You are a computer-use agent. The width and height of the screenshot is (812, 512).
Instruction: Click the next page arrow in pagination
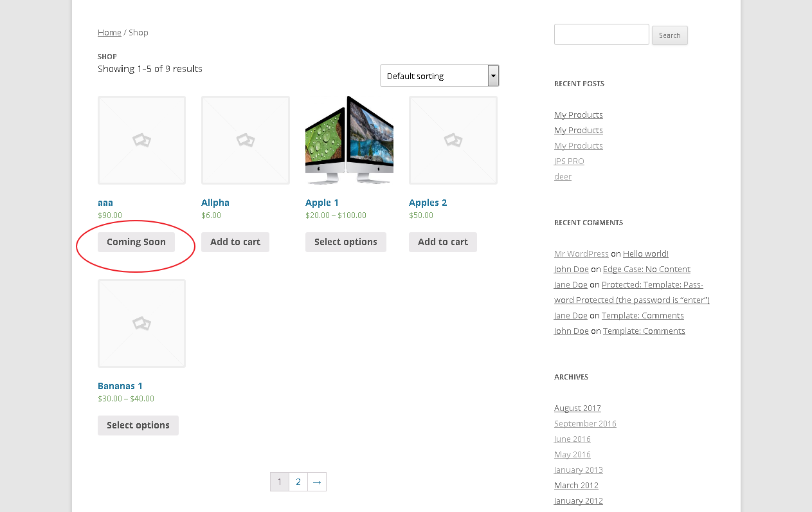click(x=317, y=482)
